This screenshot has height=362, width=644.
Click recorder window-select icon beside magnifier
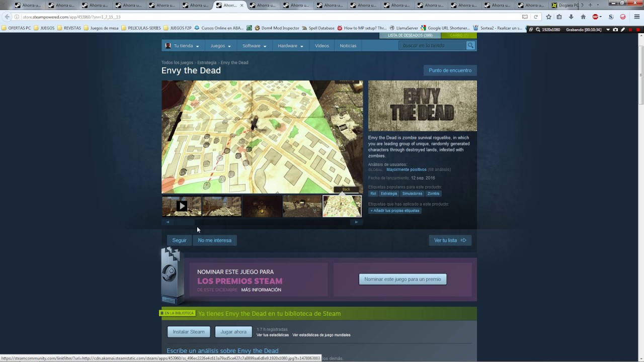(531, 30)
